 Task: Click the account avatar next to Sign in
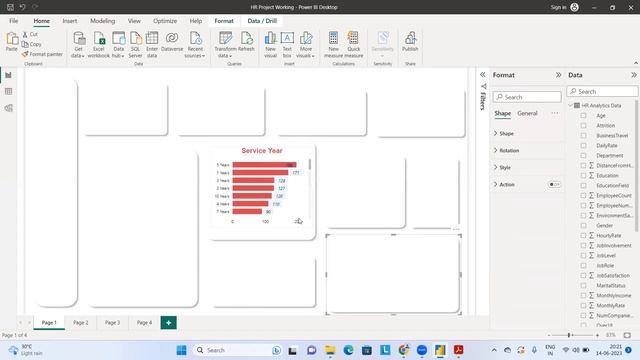point(574,7)
